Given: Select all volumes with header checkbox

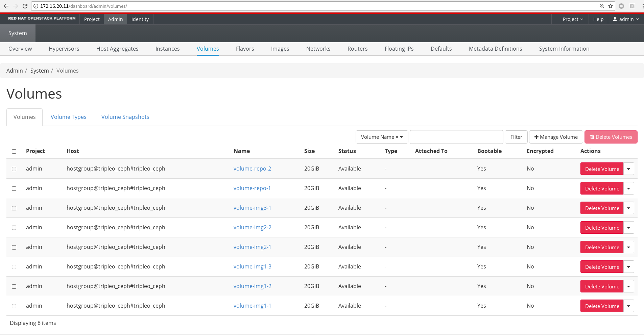Looking at the screenshot, I should click(x=14, y=151).
